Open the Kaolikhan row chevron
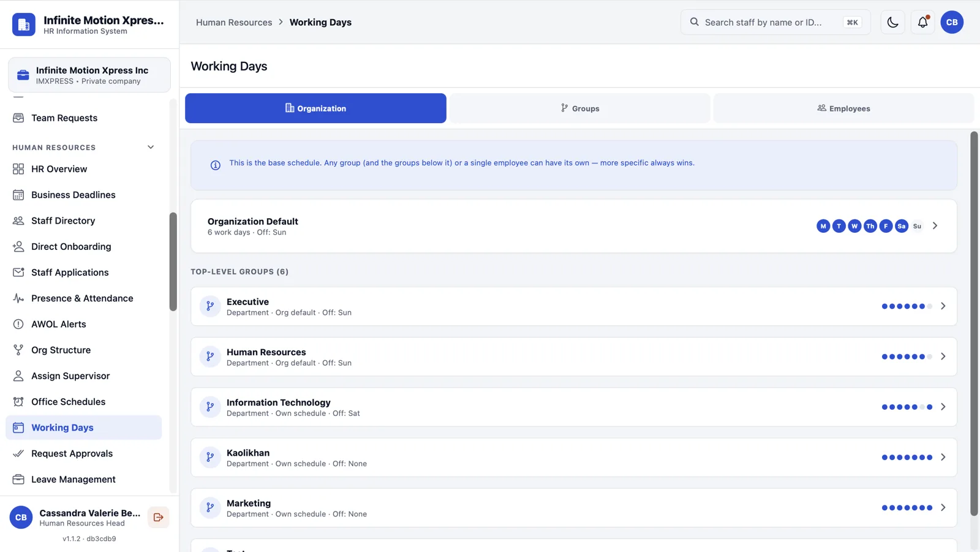The width and height of the screenshot is (980, 552). (x=943, y=457)
